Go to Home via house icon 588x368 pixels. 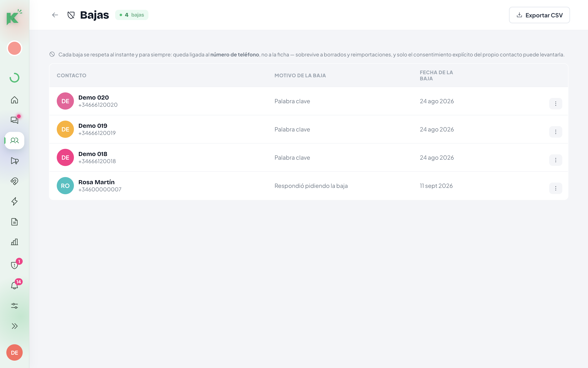click(14, 100)
